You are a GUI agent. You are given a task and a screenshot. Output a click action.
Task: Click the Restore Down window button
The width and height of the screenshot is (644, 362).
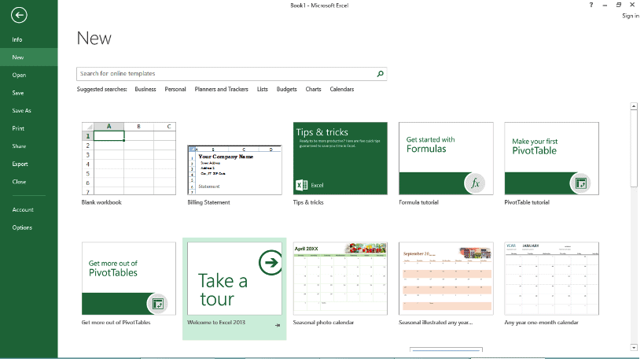click(619, 5)
